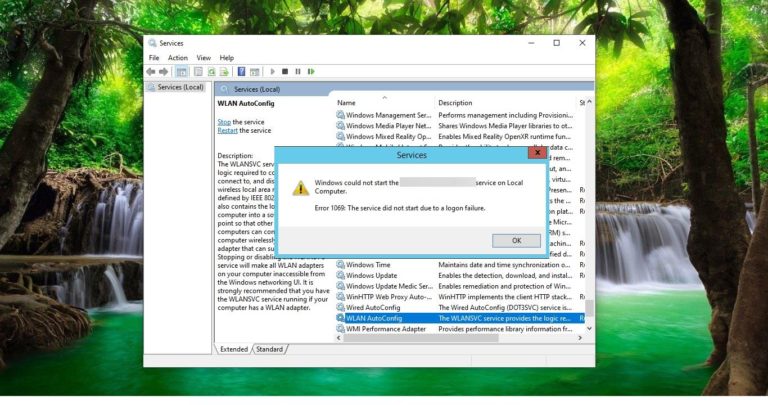
Task: Switch to the Extended tab
Action: click(x=234, y=349)
